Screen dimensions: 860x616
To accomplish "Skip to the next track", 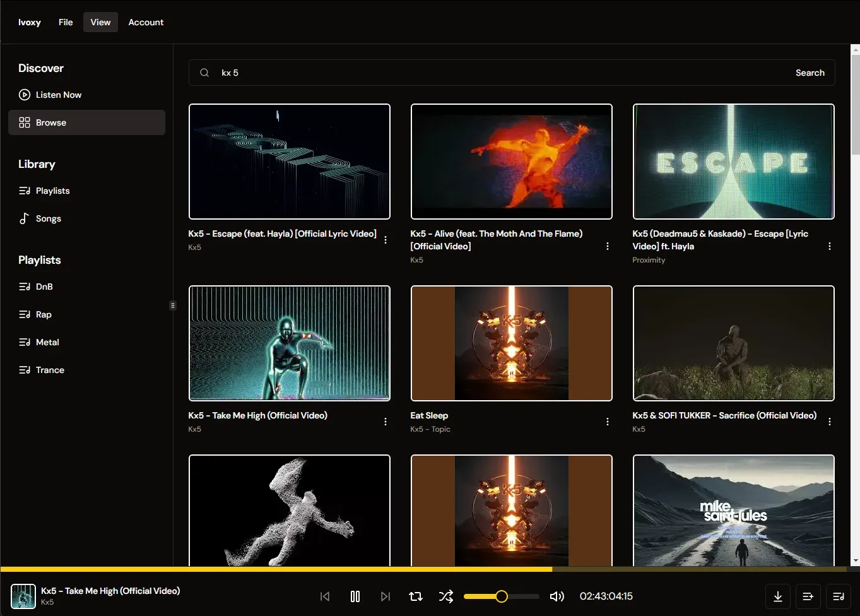I will 386,596.
